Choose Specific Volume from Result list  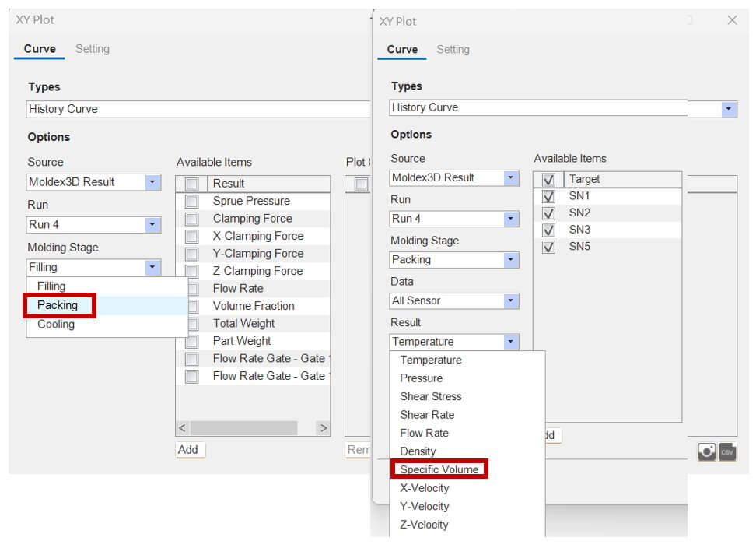pyautogui.click(x=439, y=469)
